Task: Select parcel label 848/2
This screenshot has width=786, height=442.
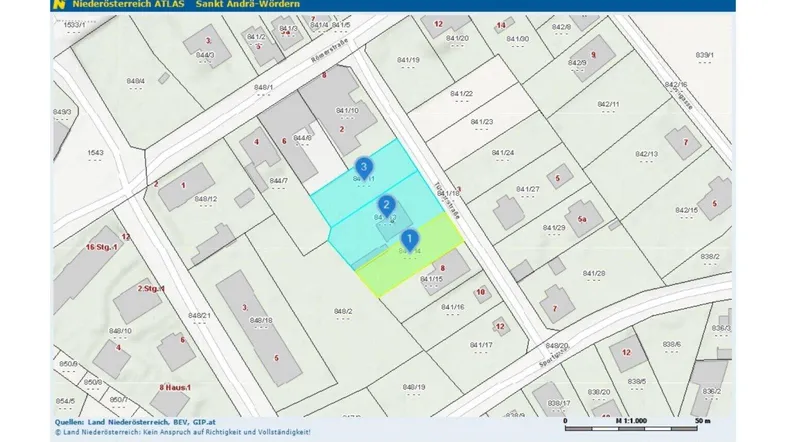Action: [343, 312]
